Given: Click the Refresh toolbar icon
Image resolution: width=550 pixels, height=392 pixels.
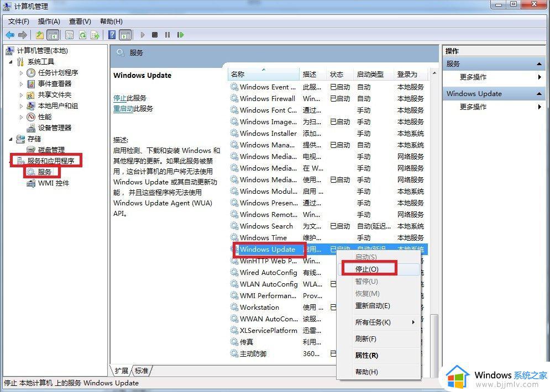Looking at the screenshot, I should pos(82,35).
